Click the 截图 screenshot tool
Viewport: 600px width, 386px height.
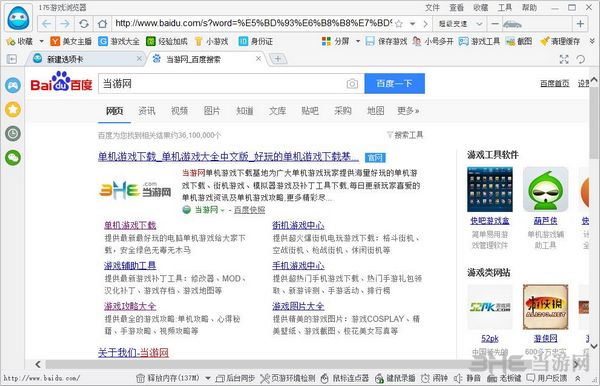[519, 41]
